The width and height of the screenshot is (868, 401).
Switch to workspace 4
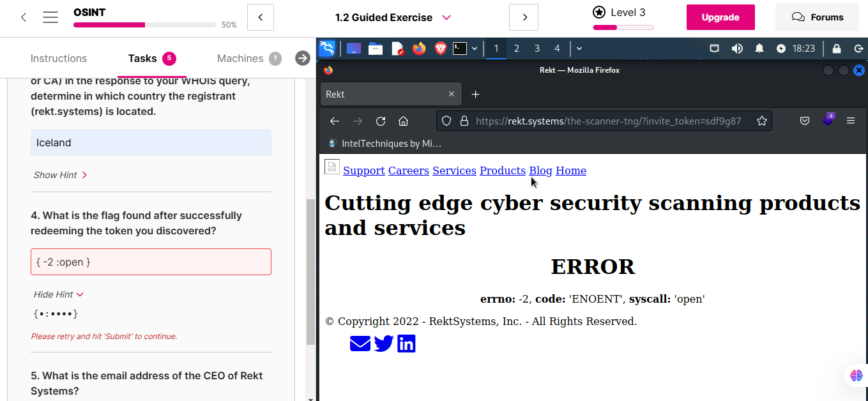(x=558, y=49)
